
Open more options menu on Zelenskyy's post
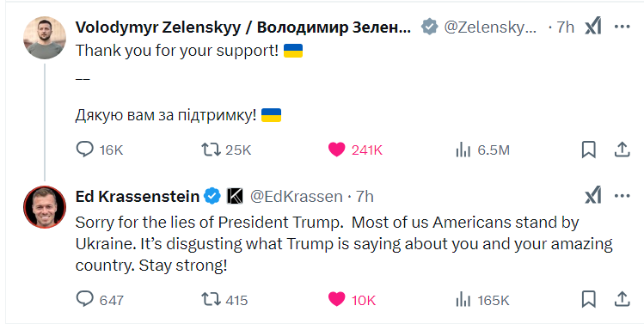(x=622, y=27)
